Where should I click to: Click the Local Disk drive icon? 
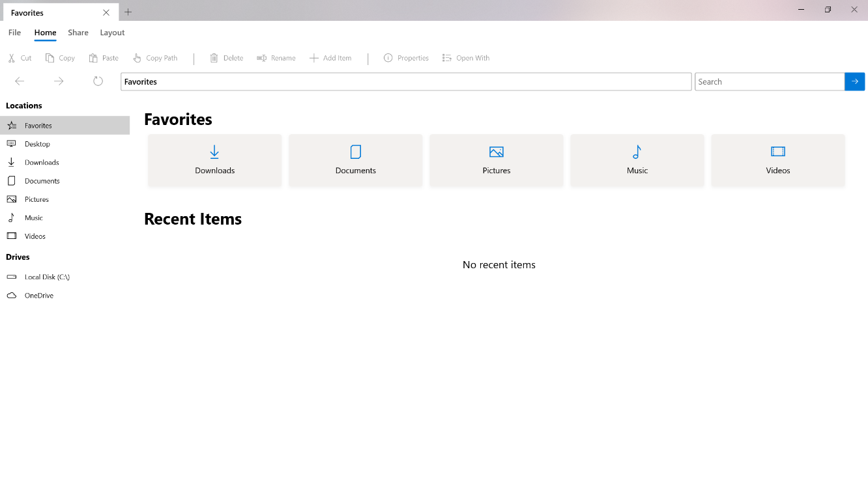click(x=12, y=277)
